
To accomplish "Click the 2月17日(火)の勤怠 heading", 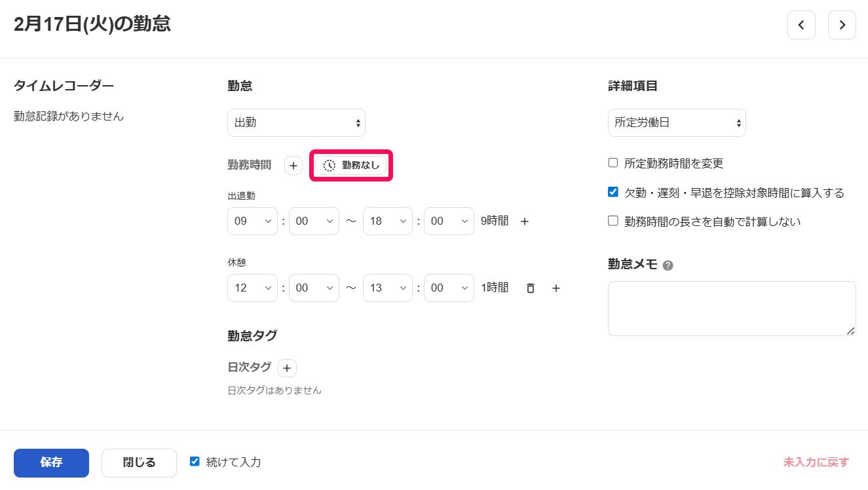I will point(92,24).
